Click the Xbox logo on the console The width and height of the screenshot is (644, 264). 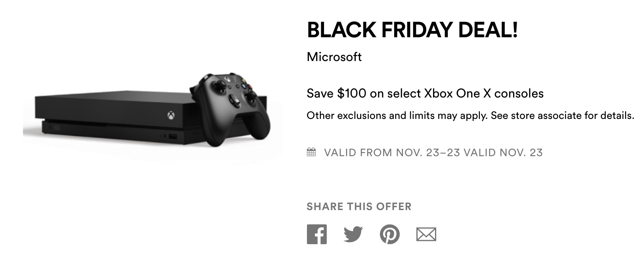(170, 115)
